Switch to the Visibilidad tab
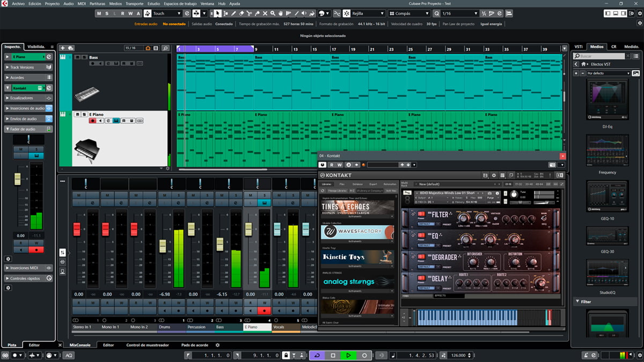The height and width of the screenshot is (362, 644). click(x=36, y=47)
